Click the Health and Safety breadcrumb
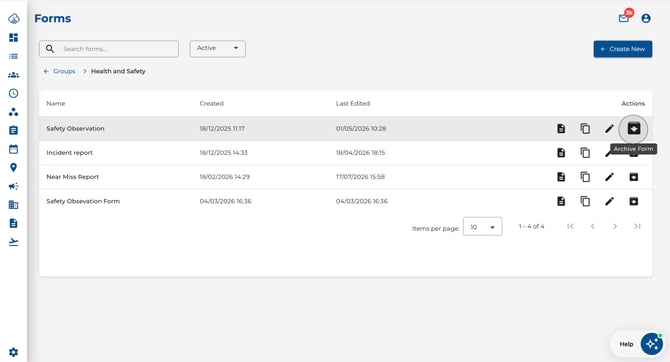670x362 pixels. pyautogui.click(x=118, y=71)
